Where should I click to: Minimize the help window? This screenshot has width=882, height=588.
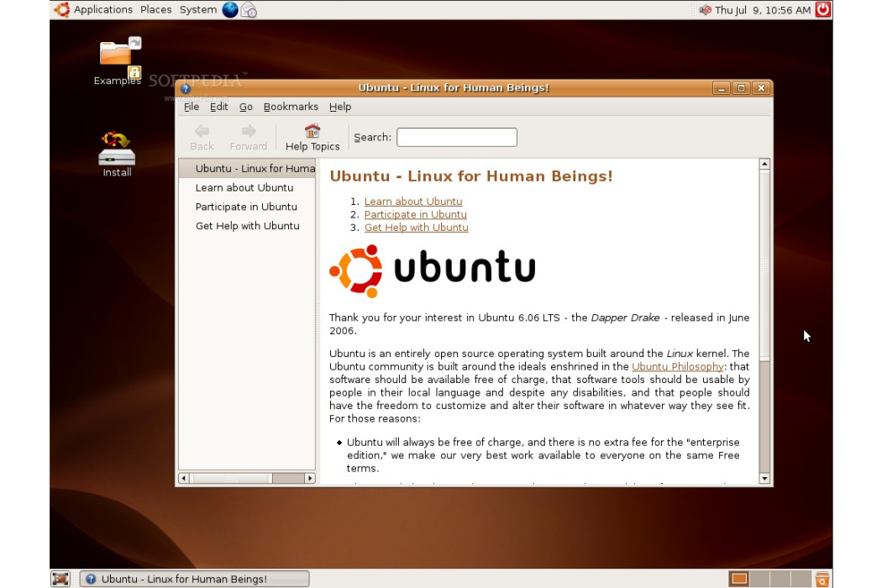721,88
